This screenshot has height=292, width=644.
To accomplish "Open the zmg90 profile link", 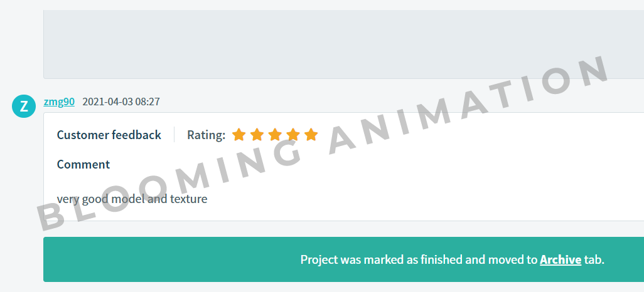I will (59, 102).
